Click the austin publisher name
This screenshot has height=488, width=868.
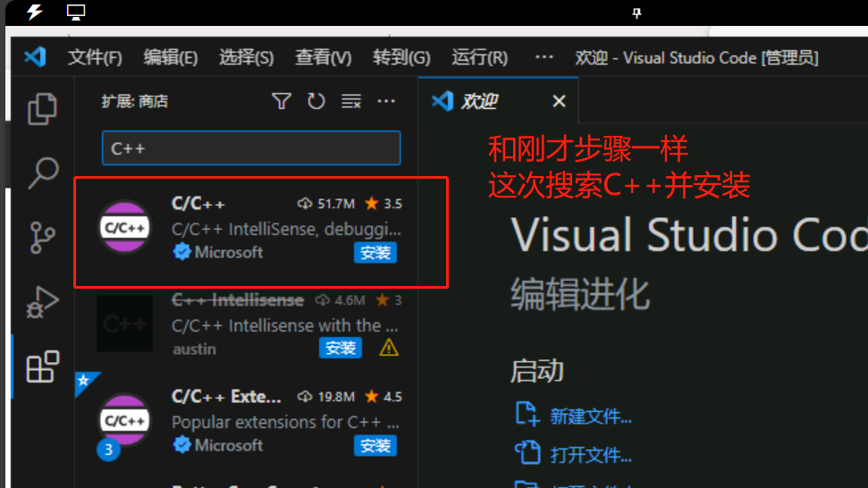(x=194, y=349)
